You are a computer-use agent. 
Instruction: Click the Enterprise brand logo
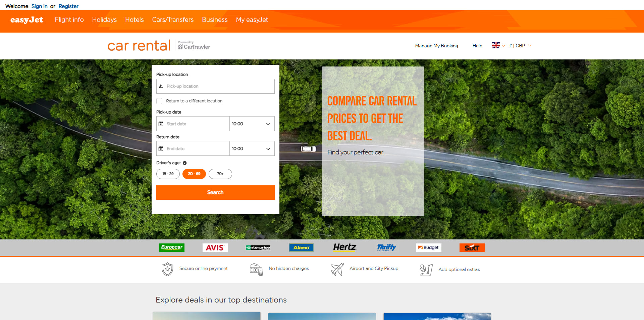point(258,247)
